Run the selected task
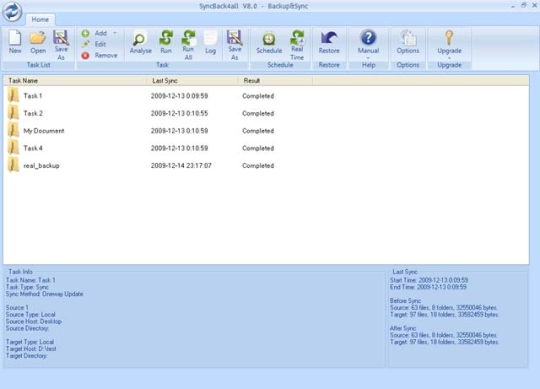This screenshot has height=389, width=540. tap(166, 42)
